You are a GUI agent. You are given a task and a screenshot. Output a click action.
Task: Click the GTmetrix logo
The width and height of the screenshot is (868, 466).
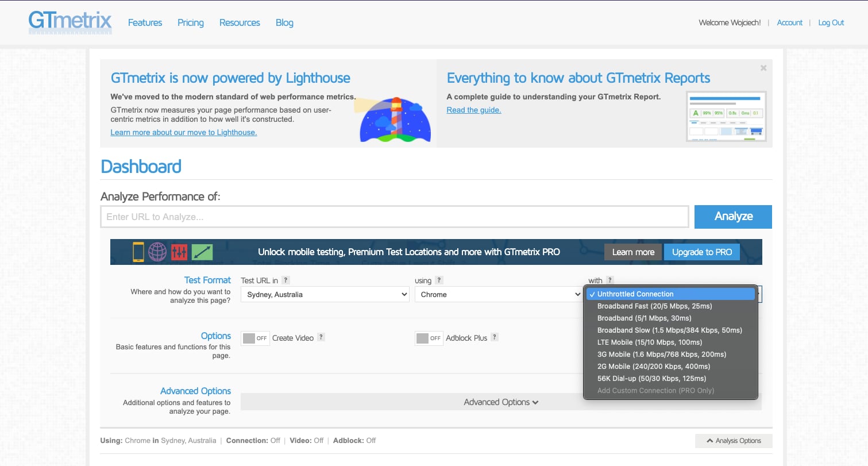[70, 22]
